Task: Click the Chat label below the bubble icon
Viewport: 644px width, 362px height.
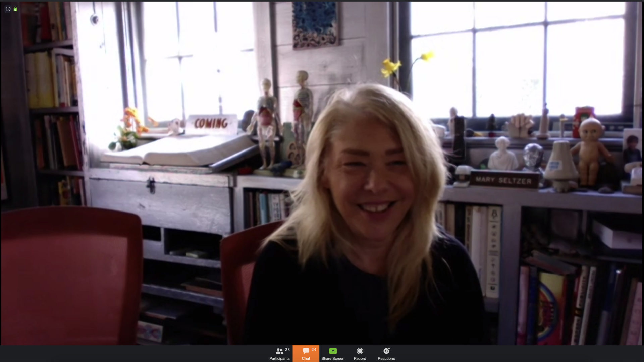Action: [x=306, y=358]
